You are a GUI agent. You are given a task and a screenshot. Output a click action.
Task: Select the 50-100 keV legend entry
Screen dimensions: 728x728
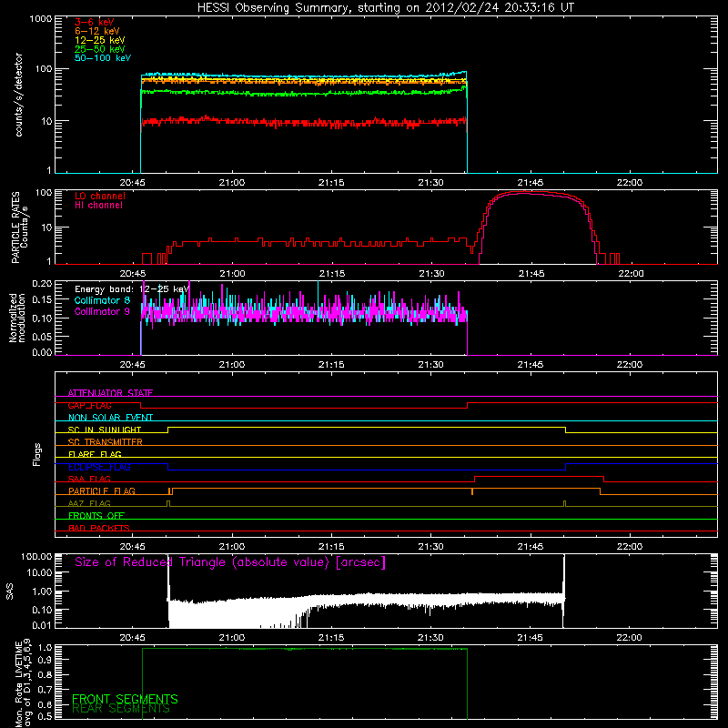pos(103,58)
